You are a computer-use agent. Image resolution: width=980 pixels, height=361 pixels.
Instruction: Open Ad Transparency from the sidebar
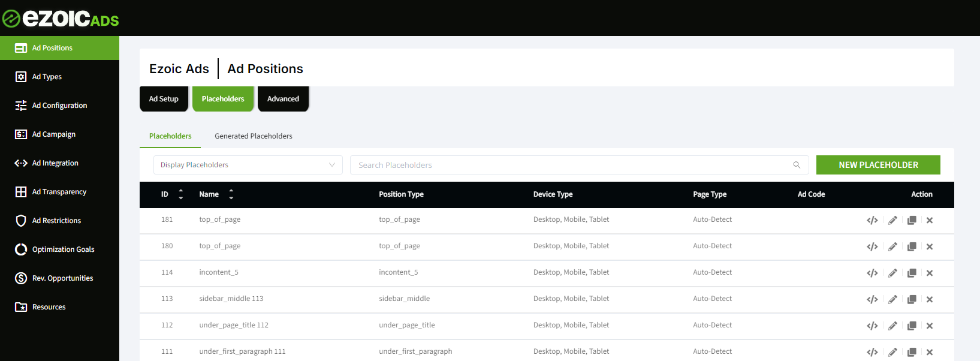coord(59,192)
